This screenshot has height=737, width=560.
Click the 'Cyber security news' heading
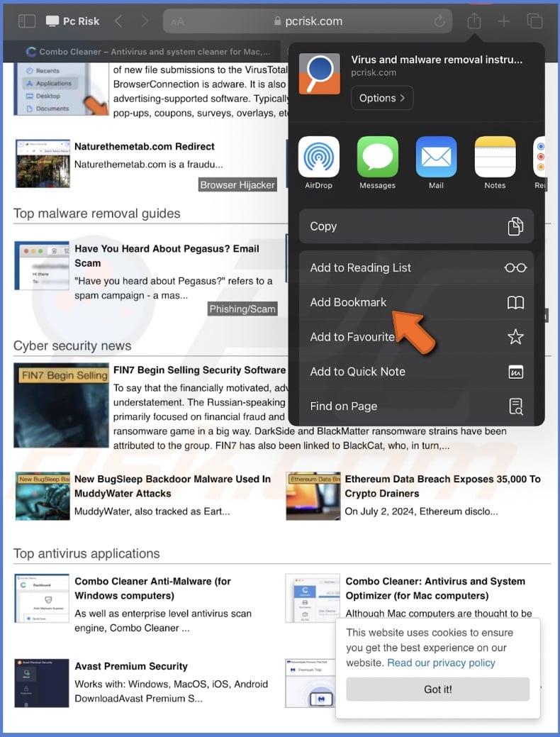(x=72, y=345)
